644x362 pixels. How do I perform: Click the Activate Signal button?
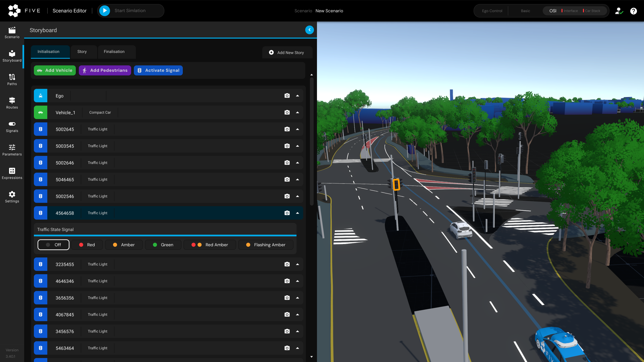click(x=158, y=70)
